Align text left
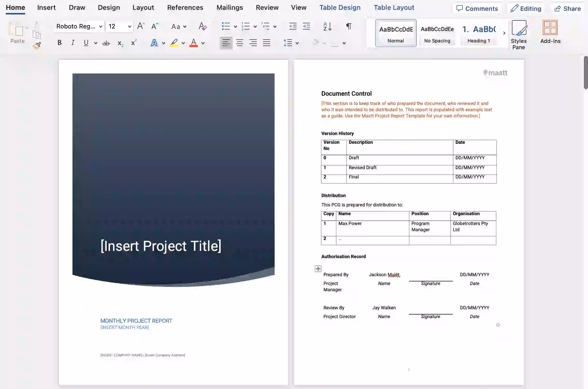Screen dimensions: 588x389 coord(226,43)
